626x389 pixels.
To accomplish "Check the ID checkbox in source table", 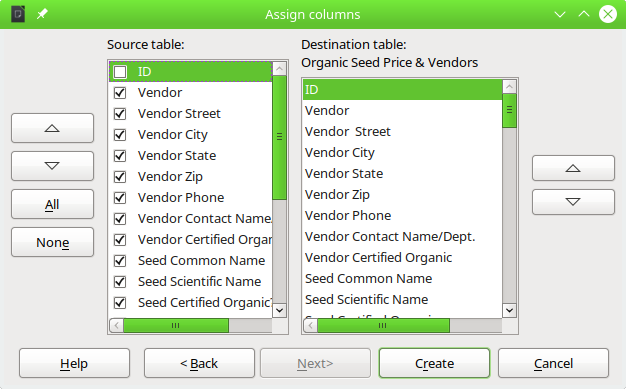I will click(120, 72).
